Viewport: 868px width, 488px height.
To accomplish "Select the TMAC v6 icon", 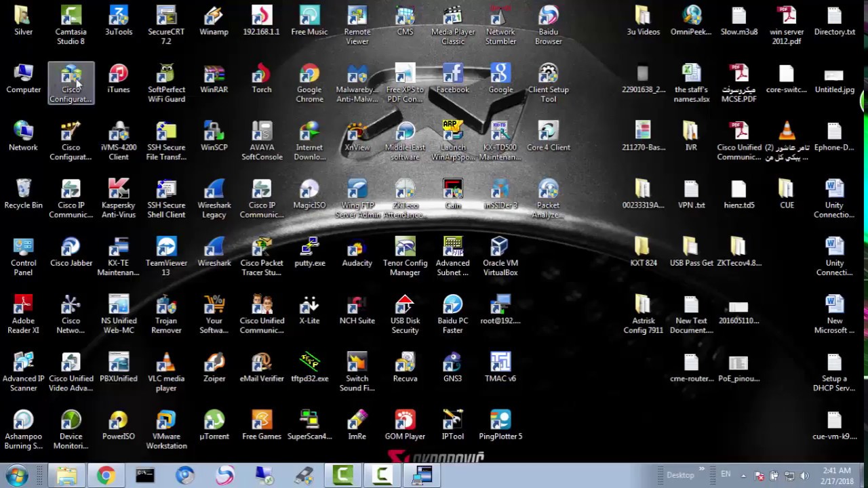I will coord(500,367).
